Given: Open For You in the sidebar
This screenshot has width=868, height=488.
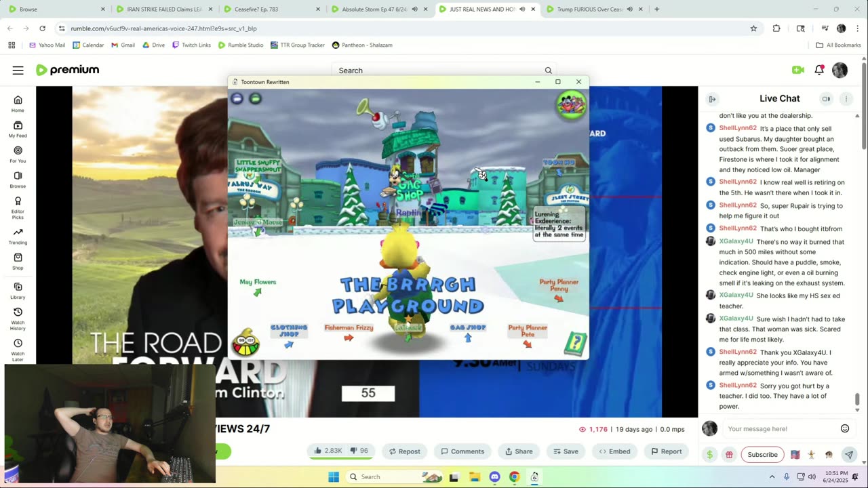Looking at the screenshot, I should point(18,154).
